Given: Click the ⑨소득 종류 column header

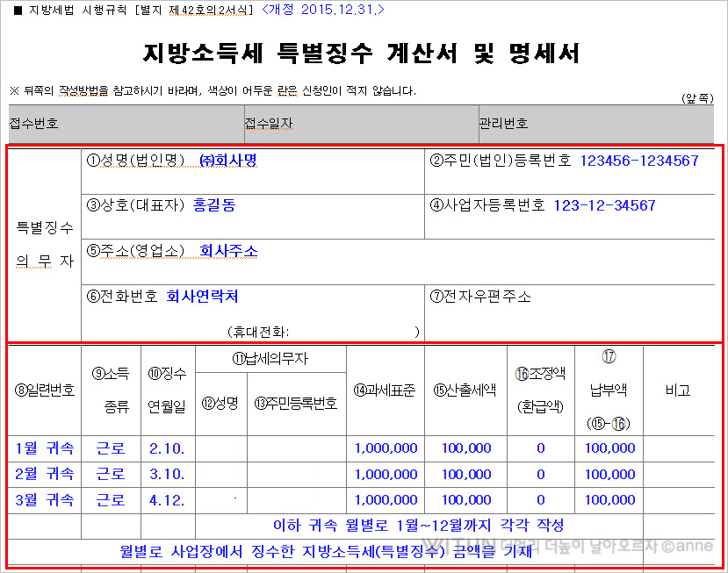Looking at the screenshot, I should pyautogui.click(x=111, y=390).
